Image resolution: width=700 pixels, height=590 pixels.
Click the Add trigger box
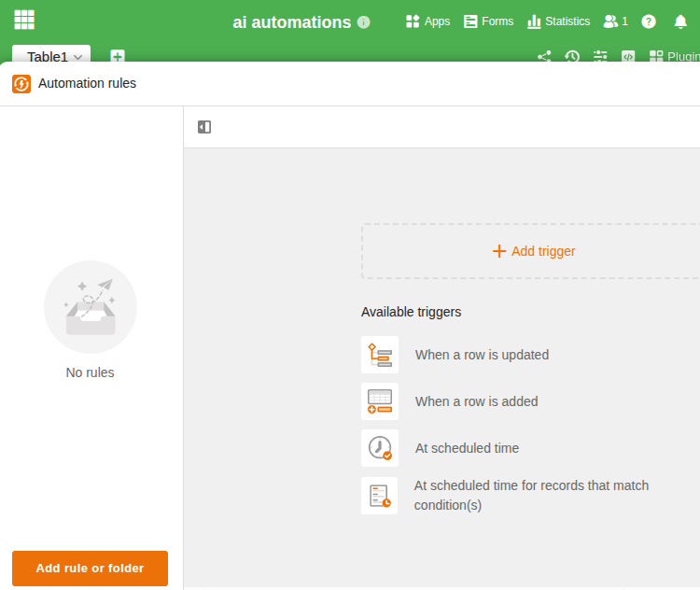pos(533,251)
